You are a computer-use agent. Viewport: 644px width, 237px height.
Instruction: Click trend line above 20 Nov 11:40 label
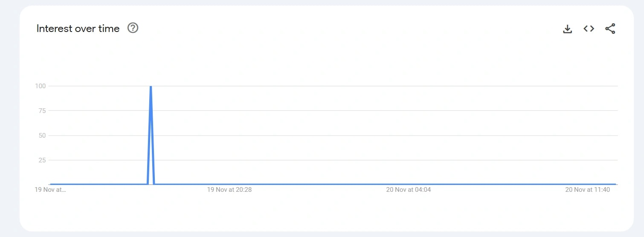(588, 184)
